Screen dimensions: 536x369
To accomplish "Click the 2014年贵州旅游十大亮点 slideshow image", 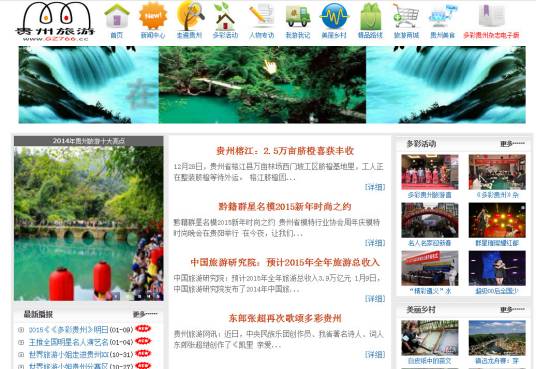I will pyautogui.click(x=89, y=223).
